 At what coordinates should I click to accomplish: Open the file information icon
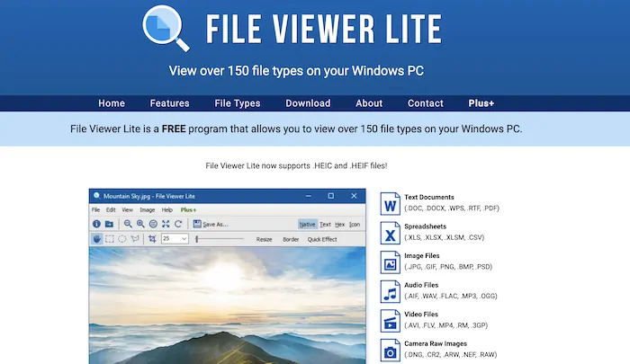(x=96, y=224)
